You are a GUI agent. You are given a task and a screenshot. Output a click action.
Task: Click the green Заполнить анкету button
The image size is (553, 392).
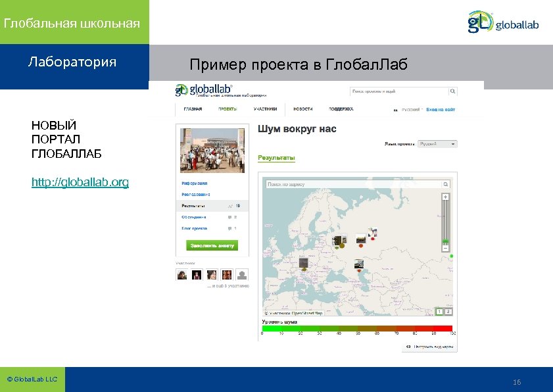point(212,245)
